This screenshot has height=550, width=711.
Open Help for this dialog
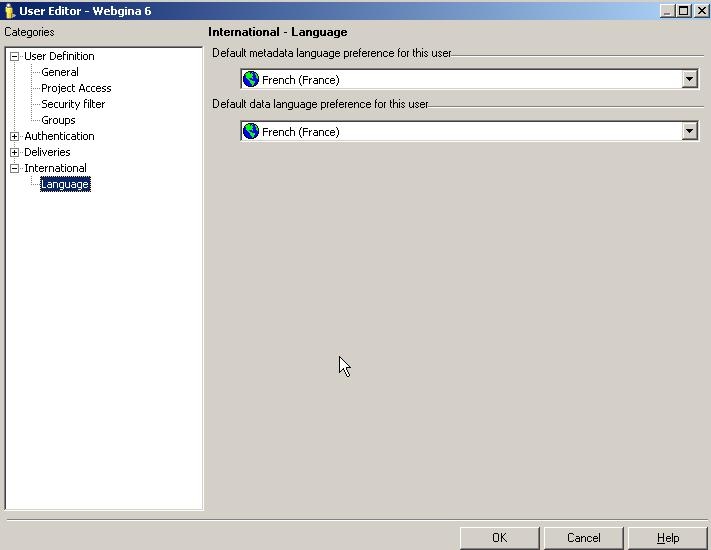click(668, 538)
